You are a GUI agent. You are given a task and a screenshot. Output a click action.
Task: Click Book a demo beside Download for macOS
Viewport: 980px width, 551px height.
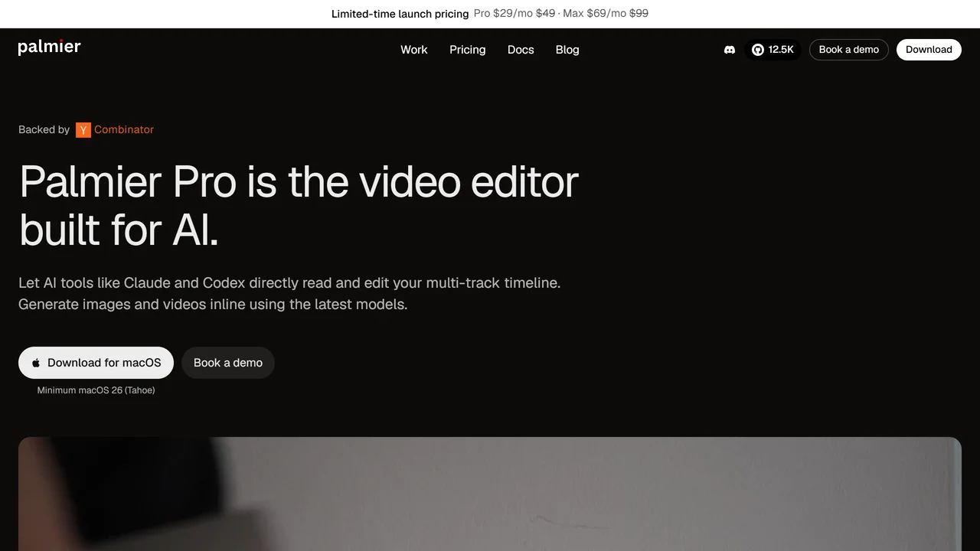tap(228, 363)
